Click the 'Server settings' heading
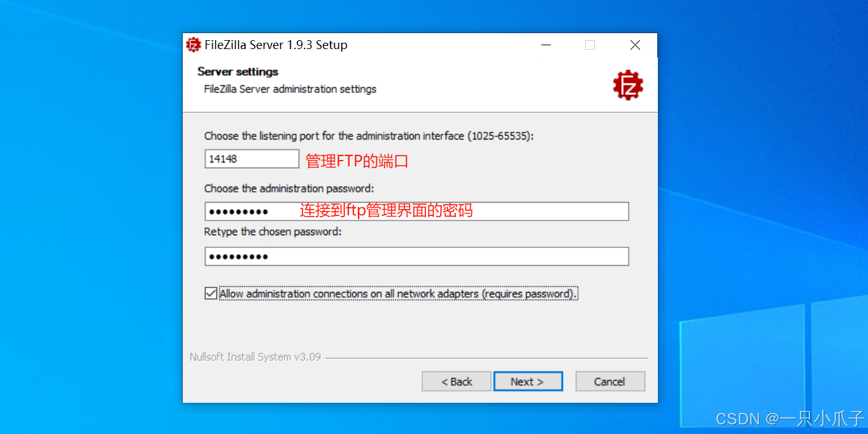 tap(238, 71)
